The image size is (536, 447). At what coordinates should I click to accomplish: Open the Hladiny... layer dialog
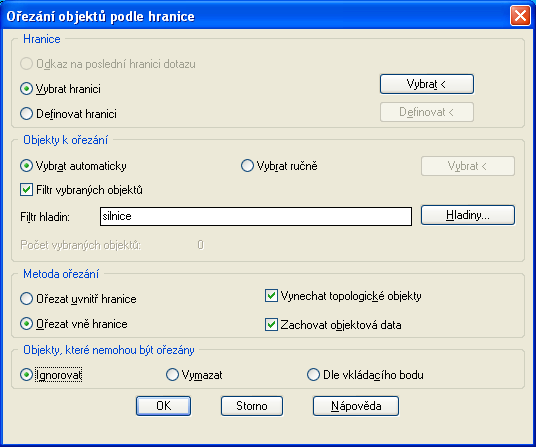[468, 215]
